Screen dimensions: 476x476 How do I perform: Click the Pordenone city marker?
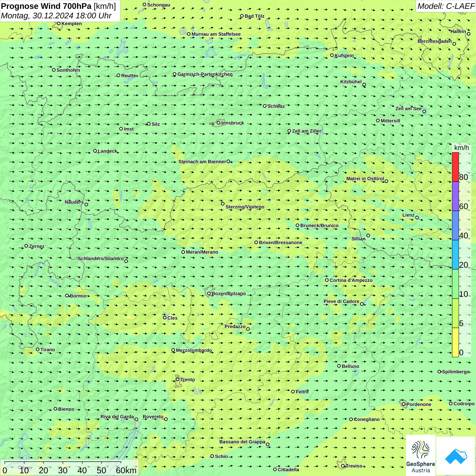pyautogui.click(x=404, y=404)
